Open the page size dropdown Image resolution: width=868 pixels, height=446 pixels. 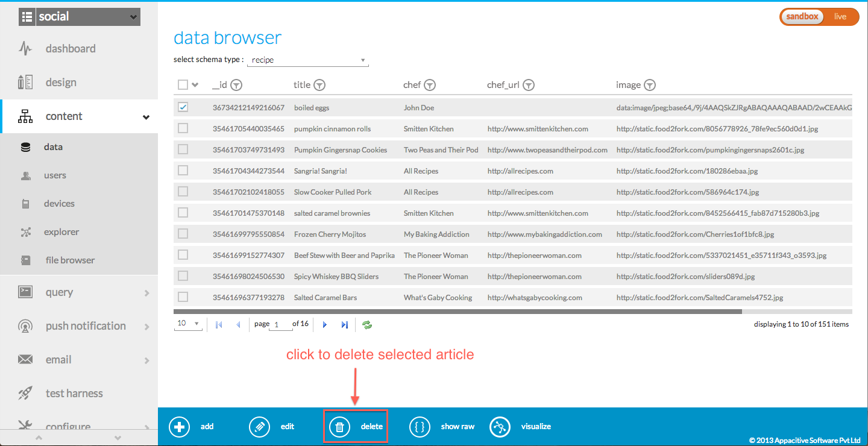click(189, 324)
